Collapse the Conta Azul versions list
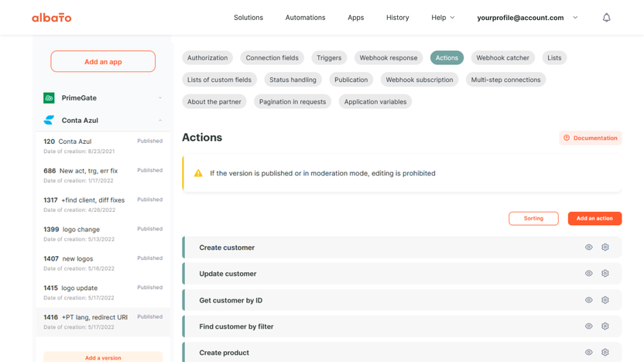The image size is (644, 362). point(160,121)
